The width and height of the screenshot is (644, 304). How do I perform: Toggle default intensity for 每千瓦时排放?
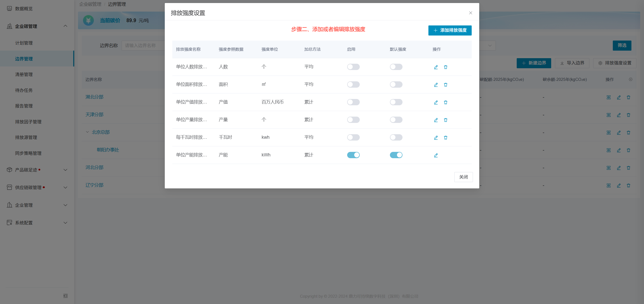coord(396,137)
